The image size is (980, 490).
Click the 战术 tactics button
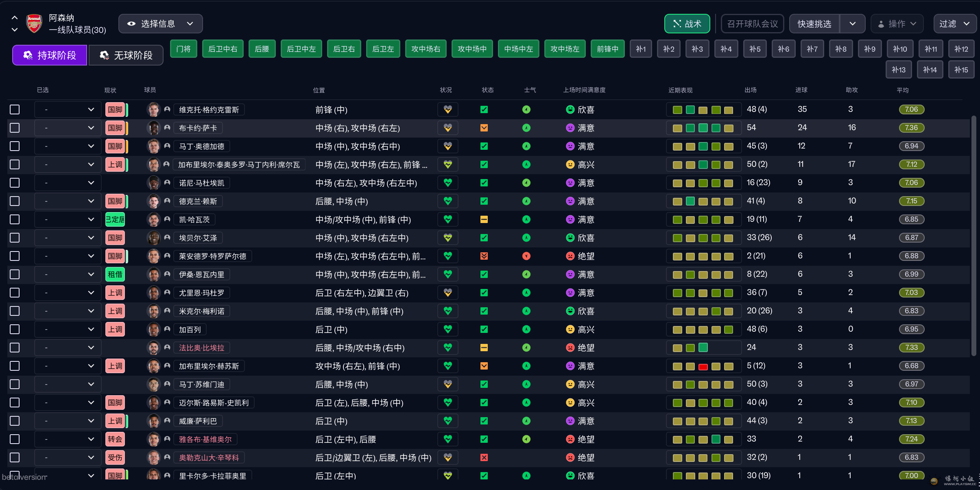point(687,24)
